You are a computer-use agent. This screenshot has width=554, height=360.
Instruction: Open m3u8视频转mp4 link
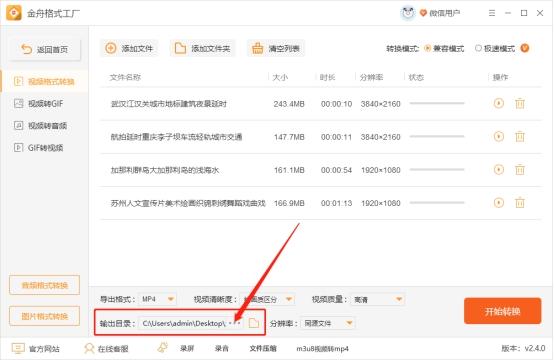click(x=322, y=349)
